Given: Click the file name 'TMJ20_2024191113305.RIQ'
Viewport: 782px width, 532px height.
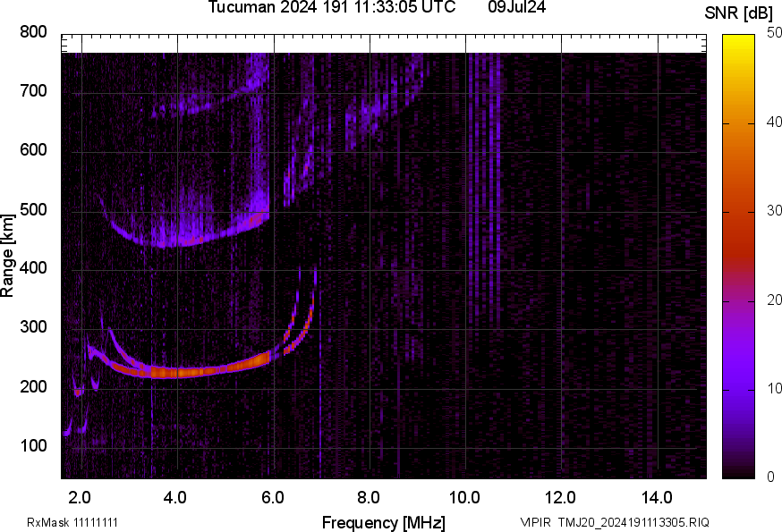Looking at the screenshot, I should click(x=633, y=523).
